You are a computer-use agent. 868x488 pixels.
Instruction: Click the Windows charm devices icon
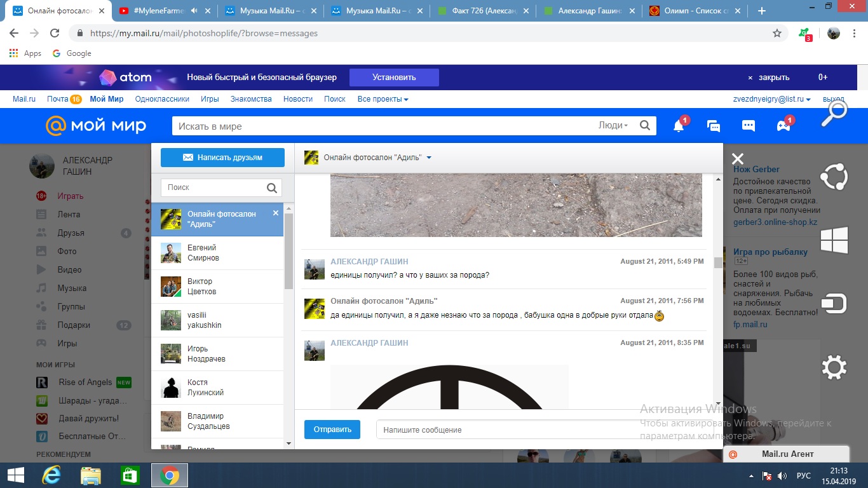point(834,304)
